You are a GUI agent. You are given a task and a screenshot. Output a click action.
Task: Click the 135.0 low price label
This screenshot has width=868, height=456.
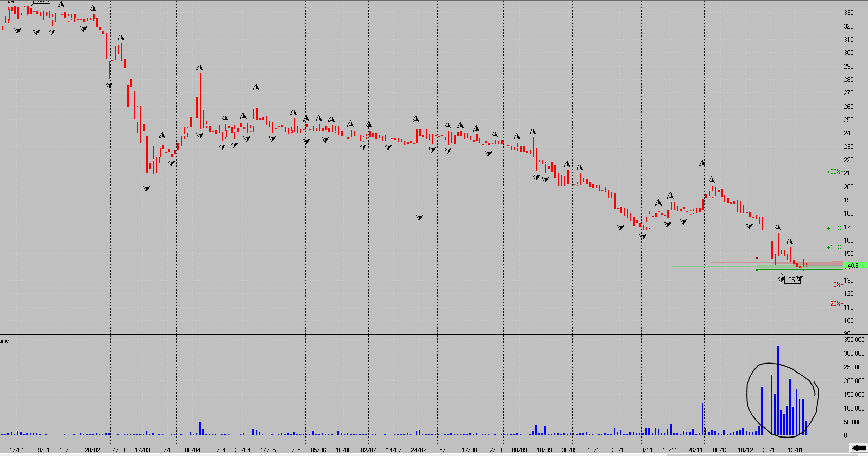coord(792,280)
